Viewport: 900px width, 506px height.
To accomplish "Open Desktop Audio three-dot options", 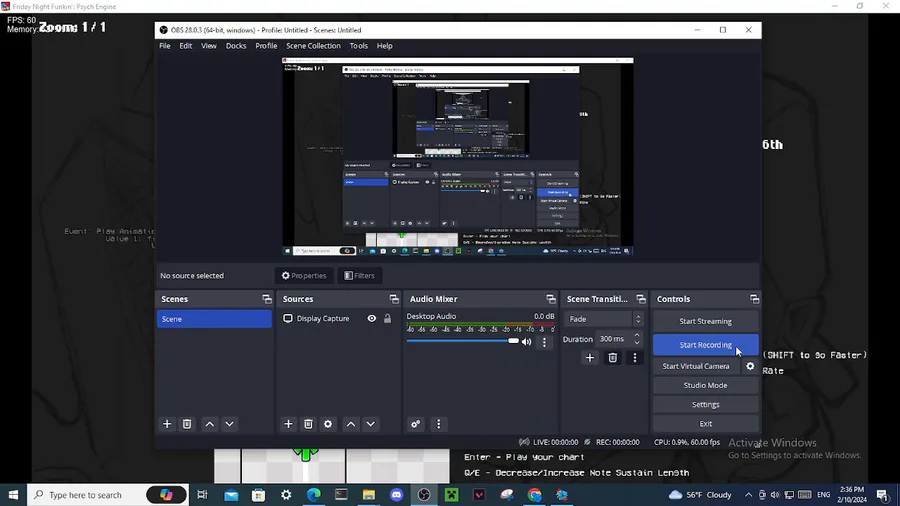I will pos(545,342).
